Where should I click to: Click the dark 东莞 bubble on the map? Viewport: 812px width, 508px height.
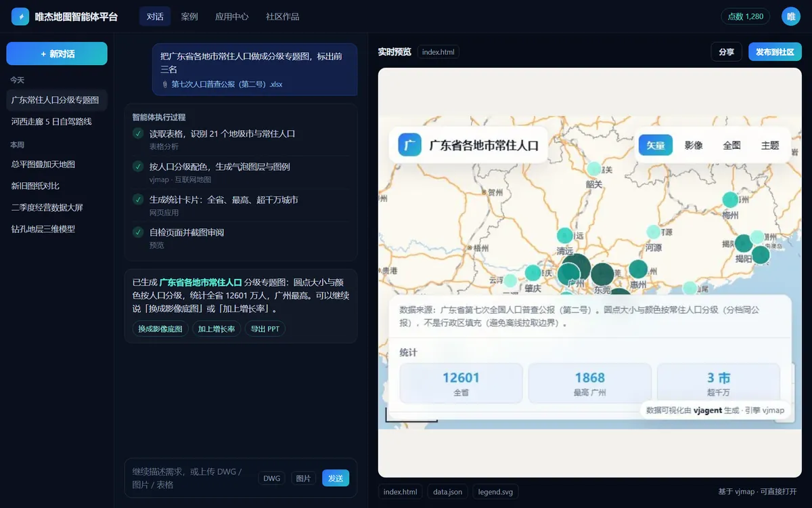(602, 274)
